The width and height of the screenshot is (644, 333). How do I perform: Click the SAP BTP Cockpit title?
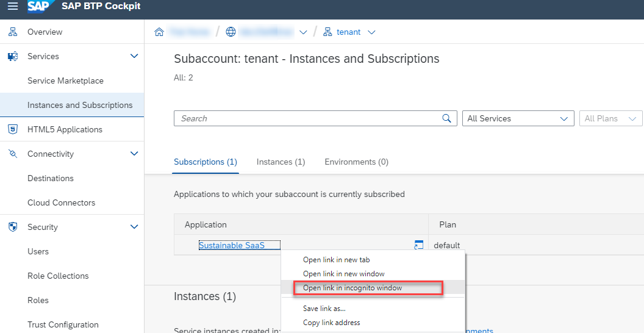(x=101, y=6)
